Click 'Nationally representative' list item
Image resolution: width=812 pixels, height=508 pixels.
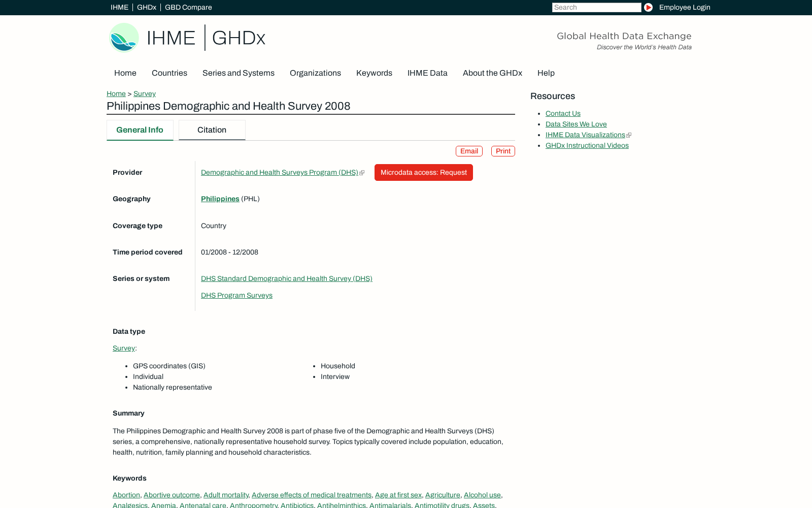(x=173, y=387)
